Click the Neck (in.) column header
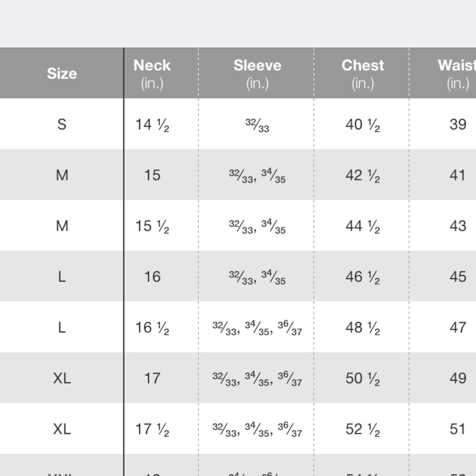 152,73
